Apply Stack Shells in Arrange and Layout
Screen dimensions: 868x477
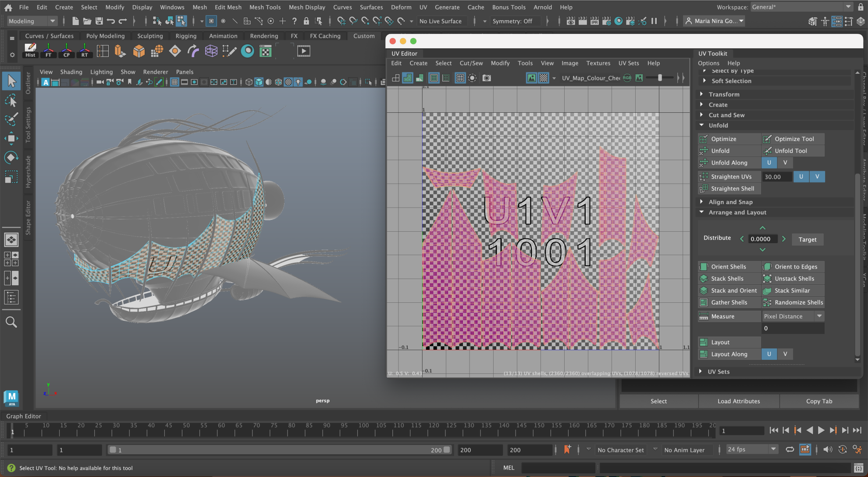[x=727, y=278]
